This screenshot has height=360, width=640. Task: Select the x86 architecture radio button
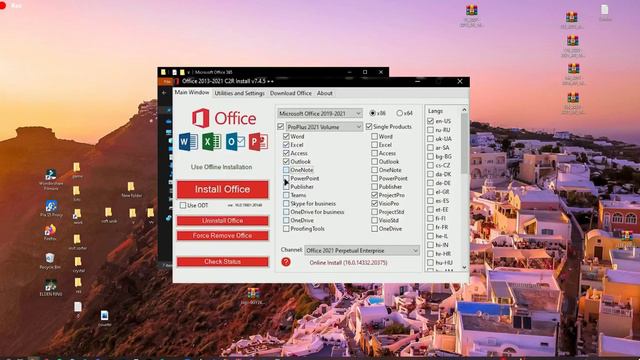(372, 113)
